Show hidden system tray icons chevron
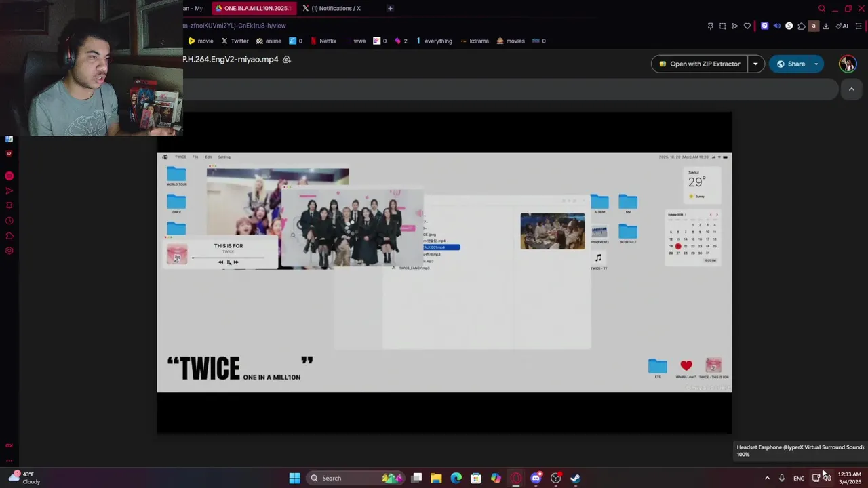 point(767,478)
